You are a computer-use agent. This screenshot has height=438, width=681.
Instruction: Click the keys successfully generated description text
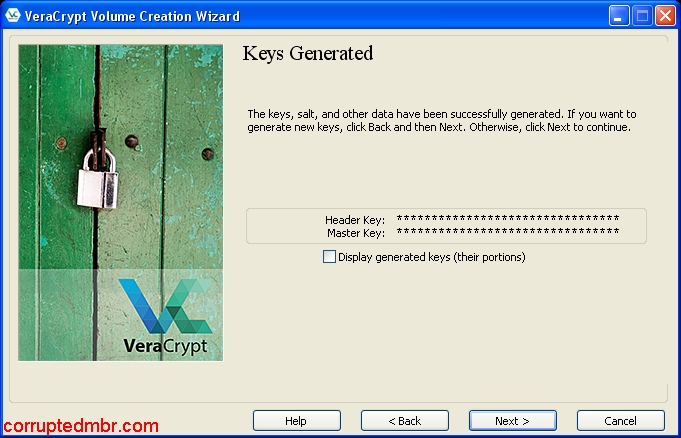coord(442,121)
